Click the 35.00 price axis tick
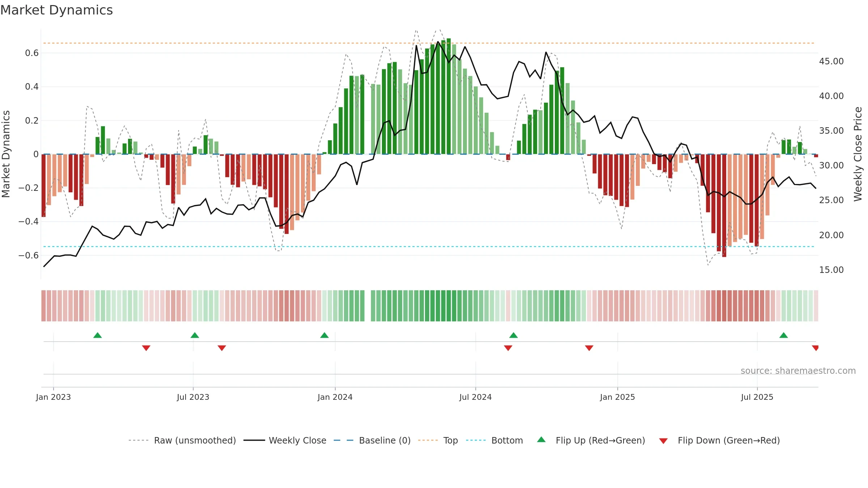Screen dimensions: 868x488 pyautogui.click(x=831, y=131)
